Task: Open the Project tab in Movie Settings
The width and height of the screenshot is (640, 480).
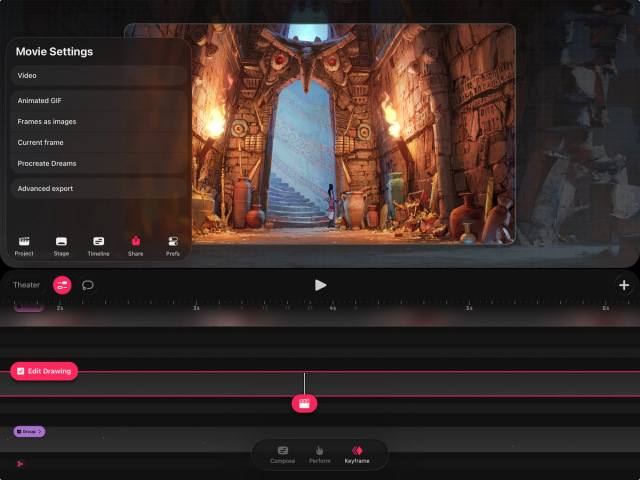Action: point(24,246)
